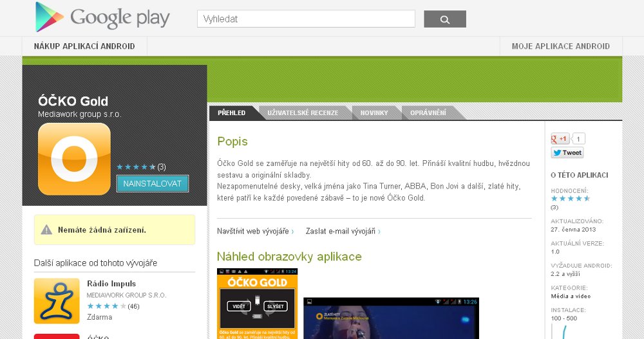The height and width of the screenshot is (339, 644).
Task: Click the five-star rating under ÓČKO Gold header
Action: (136, 167)
